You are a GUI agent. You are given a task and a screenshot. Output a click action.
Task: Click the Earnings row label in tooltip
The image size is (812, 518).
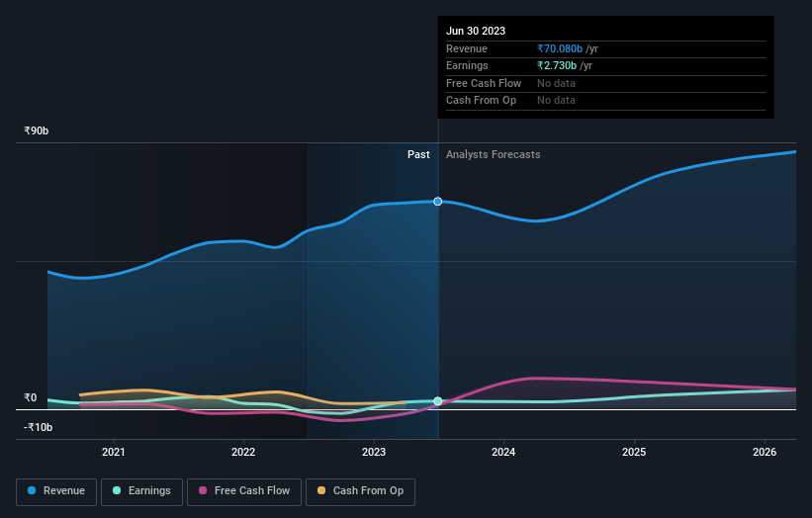(467, 65)
